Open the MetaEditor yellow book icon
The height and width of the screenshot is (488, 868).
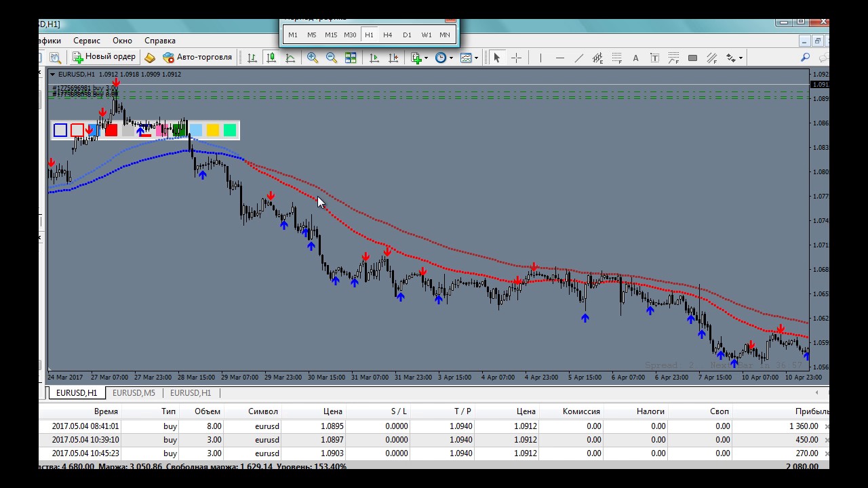point(150,58)
